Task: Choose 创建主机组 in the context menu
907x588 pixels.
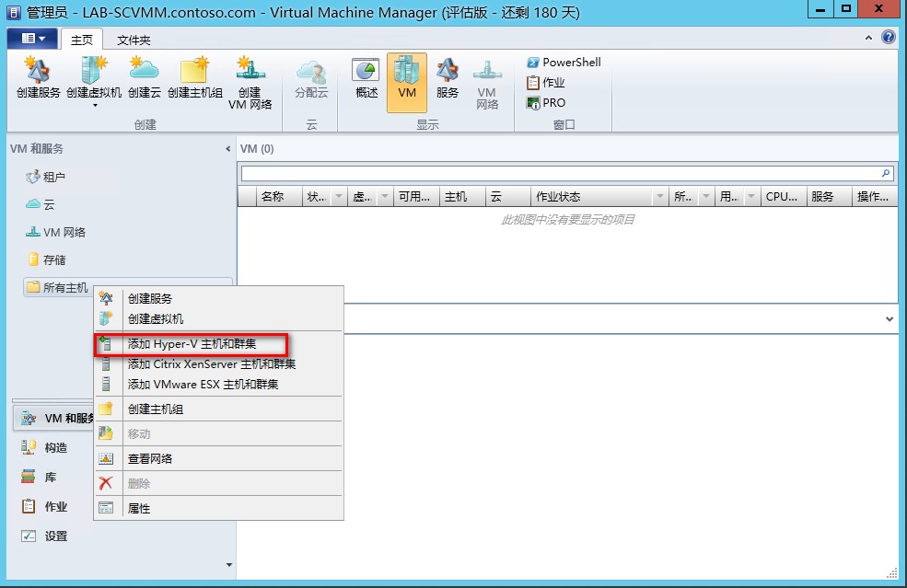Action: coord(218,409)
